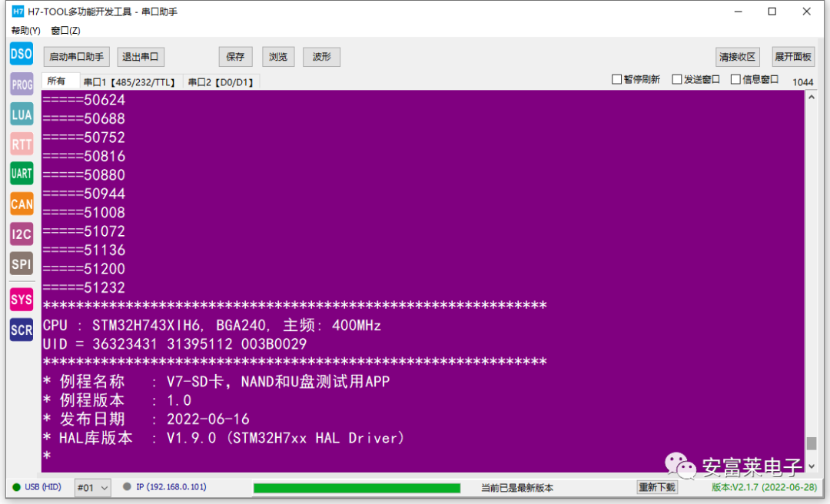The height and width of the screenshot is (504, 830).
Task: Enable the 信息窗口 checkbox
Action: click(735, 79)
